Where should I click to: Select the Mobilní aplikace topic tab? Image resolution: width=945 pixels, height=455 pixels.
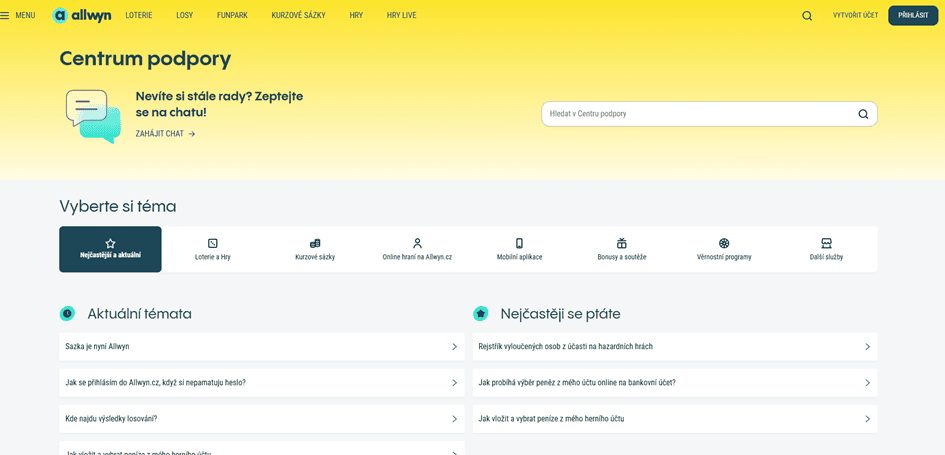[x=520, y=249]
